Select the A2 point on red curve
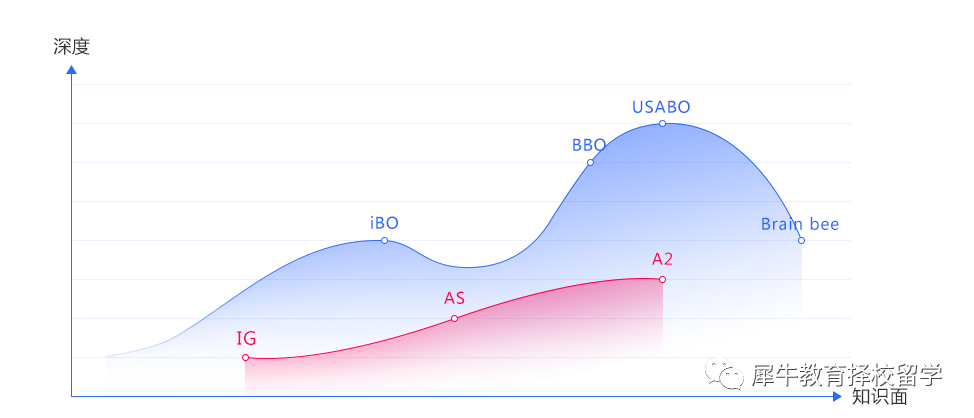974x418 pixels. pyautogui.click(x=662, y=279)
